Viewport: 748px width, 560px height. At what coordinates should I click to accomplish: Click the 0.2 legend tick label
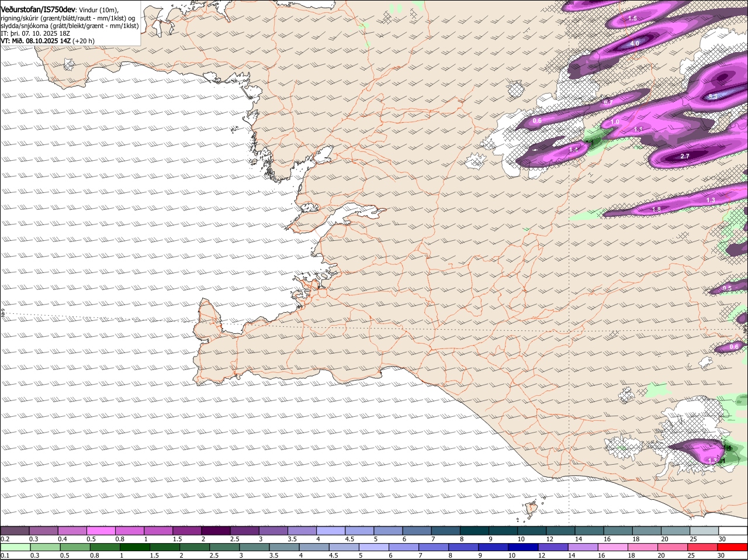tap(5, 539)
